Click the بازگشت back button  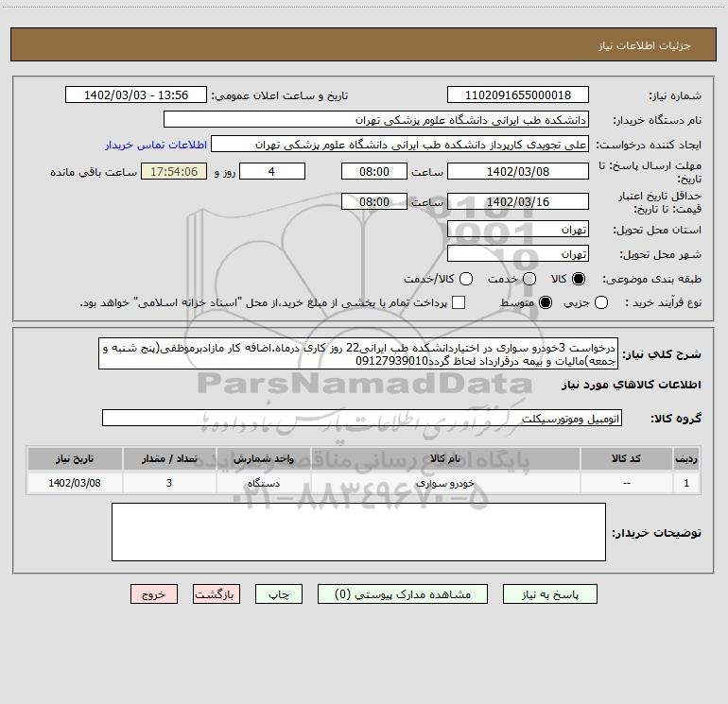[x=217, y=594]
